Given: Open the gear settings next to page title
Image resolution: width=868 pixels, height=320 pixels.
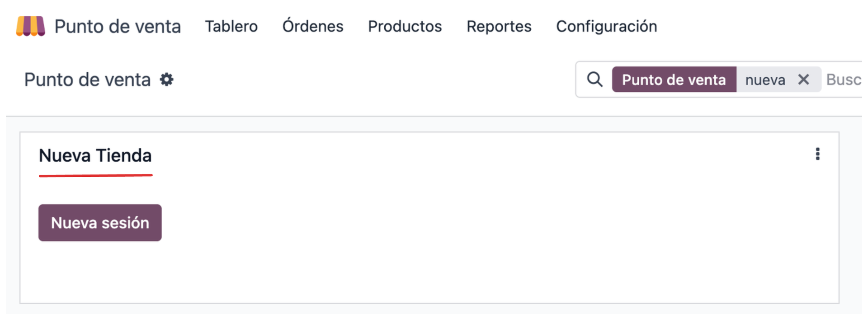Looking at the screenshot, I should click(166, 80).
